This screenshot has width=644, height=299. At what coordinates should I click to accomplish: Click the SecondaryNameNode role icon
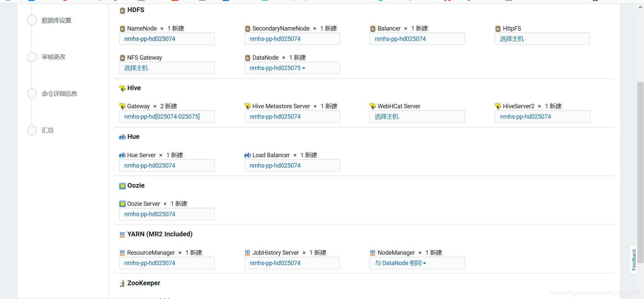248,29
